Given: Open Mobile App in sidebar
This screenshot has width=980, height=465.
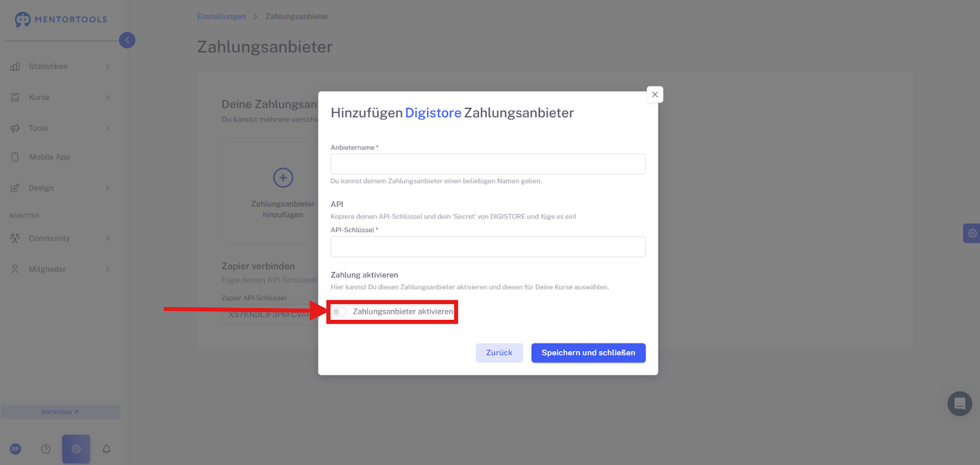Looking at the screenshot, I should click(x=49, y=157).
